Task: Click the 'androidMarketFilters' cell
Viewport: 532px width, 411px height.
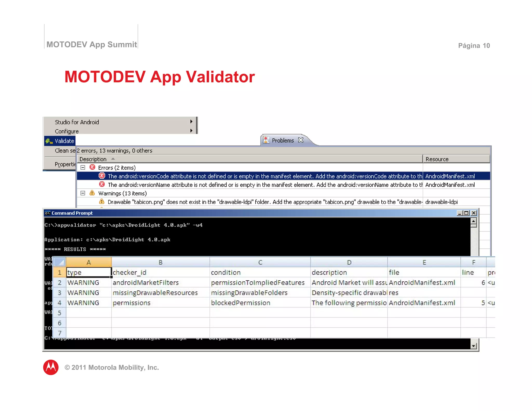Action: click(161, 282)
